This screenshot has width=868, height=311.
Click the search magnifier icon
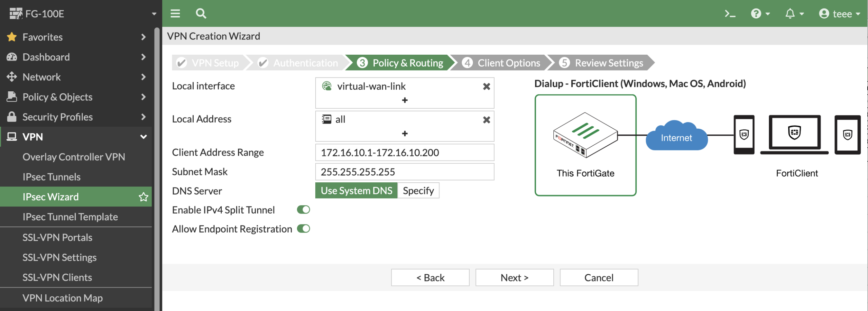[201, 14]
